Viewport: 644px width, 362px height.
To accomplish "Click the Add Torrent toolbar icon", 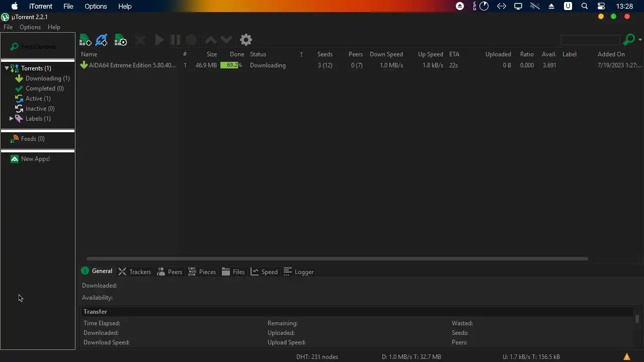I will (85, 40).
